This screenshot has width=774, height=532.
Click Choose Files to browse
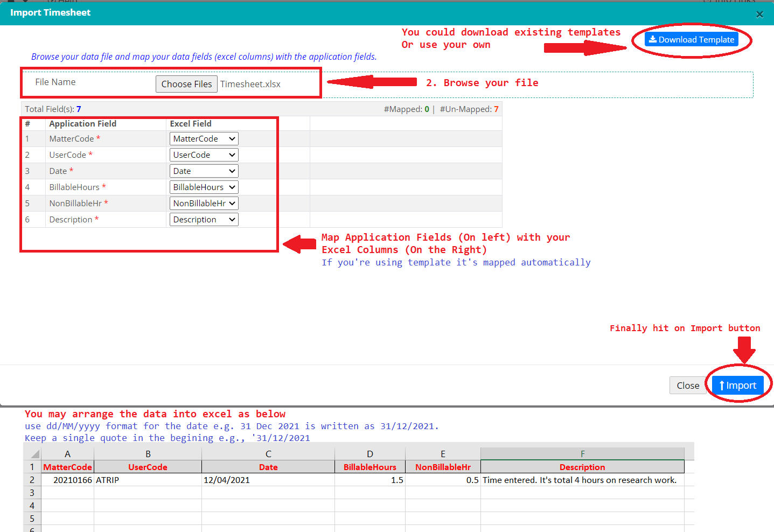[186, 84]
